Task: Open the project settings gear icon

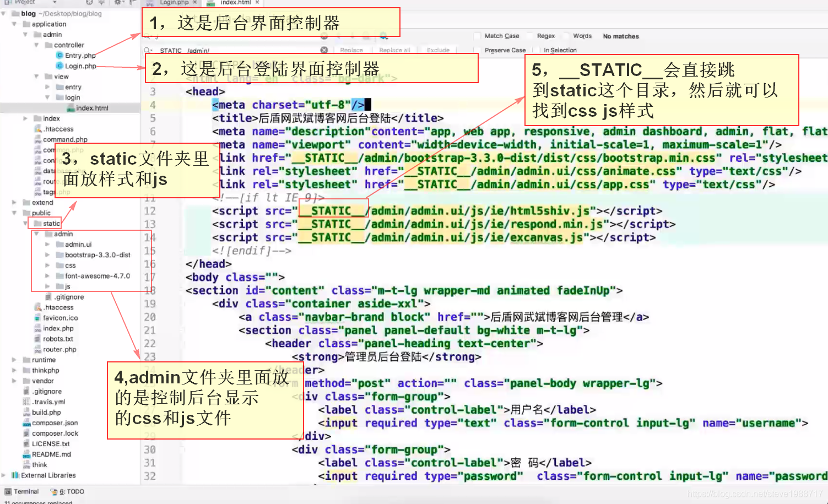Action: tap(118, 2)
